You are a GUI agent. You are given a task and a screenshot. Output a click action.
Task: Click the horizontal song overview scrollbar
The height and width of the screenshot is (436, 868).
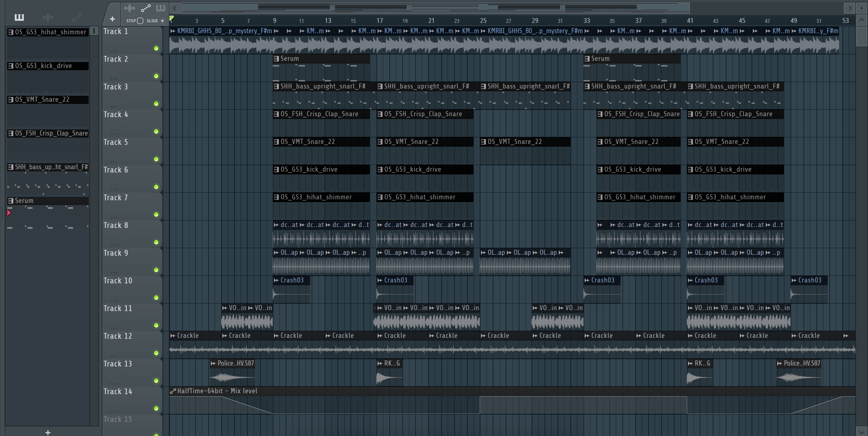[x=435, y=8]
